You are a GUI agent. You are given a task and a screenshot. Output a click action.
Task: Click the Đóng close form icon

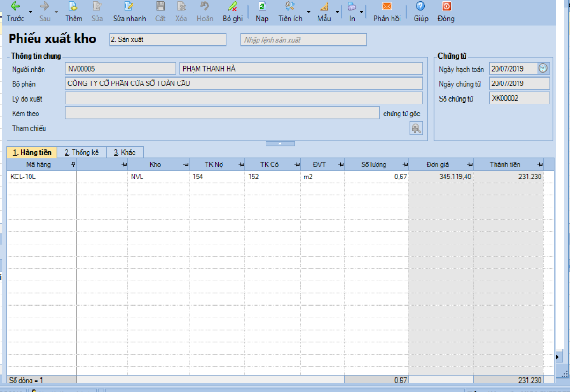446,7
